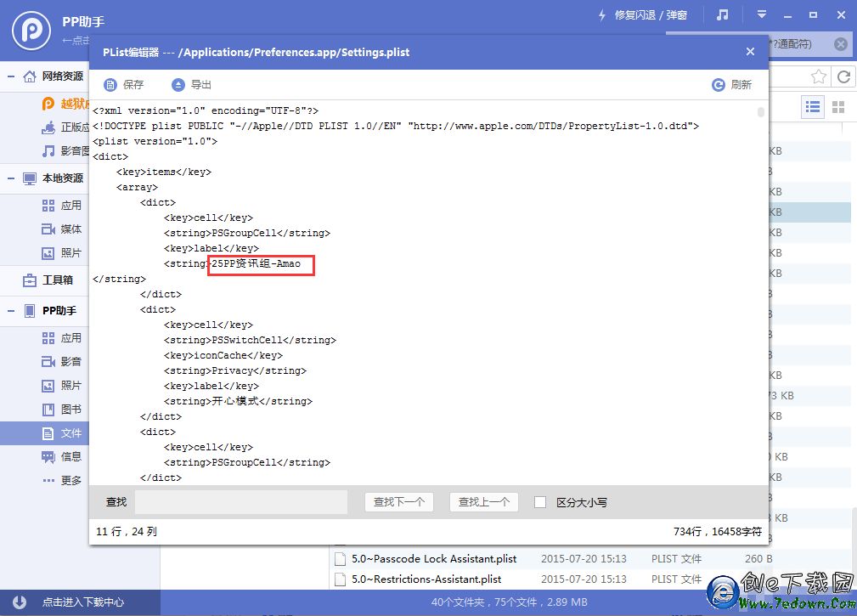Click the reload icon next to the star
Image resolution: width=857 pixels, height=616 pixels.
[x=843, y=76]
